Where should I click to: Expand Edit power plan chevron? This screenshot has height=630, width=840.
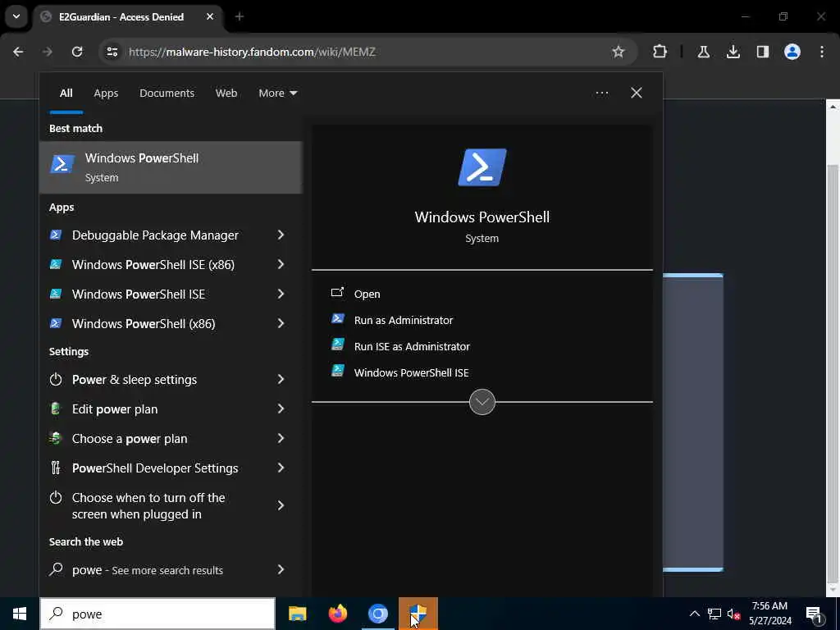[281, 409]
